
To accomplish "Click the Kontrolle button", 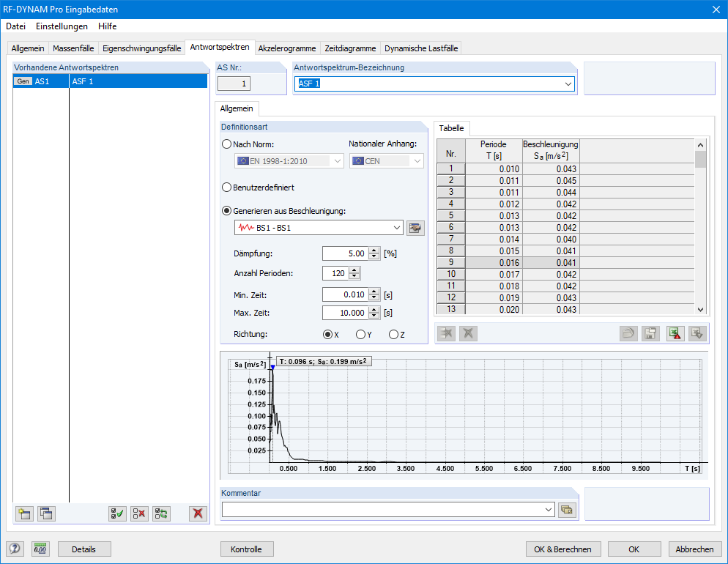I will (247, 549).
